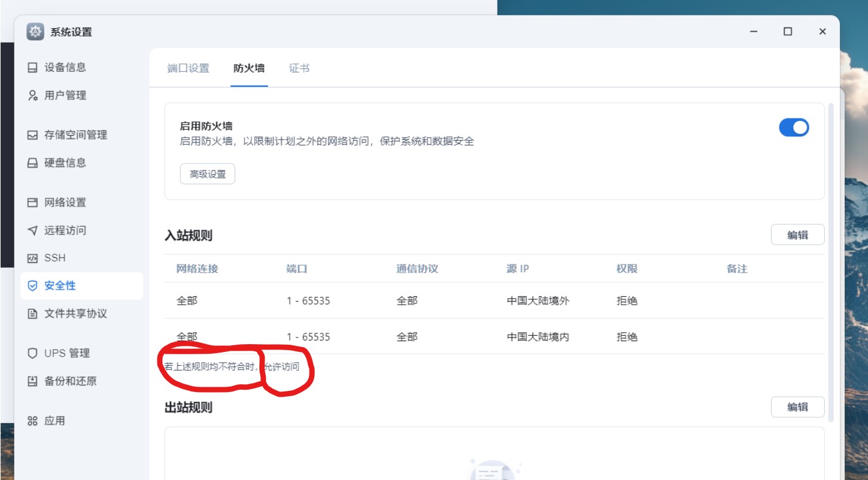
Task: Click the 通信协议 column header
Action: pyautogui.click(x=417, y=269)
